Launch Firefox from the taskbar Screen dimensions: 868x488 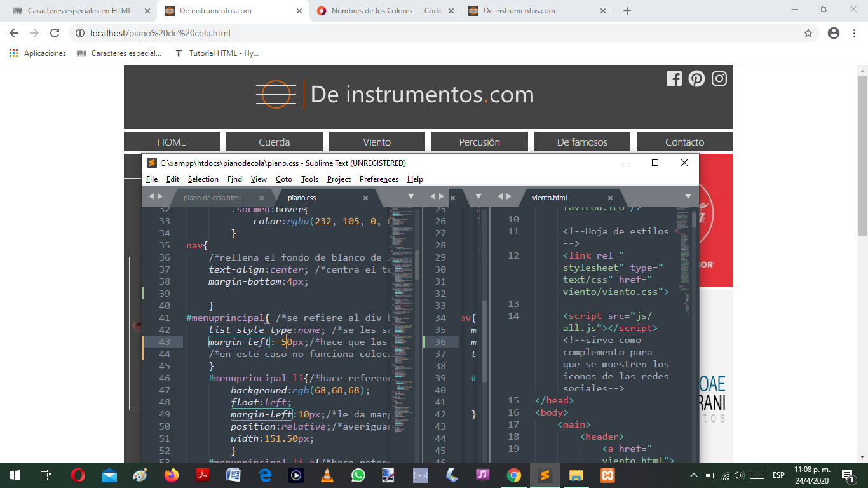[172, 475]
